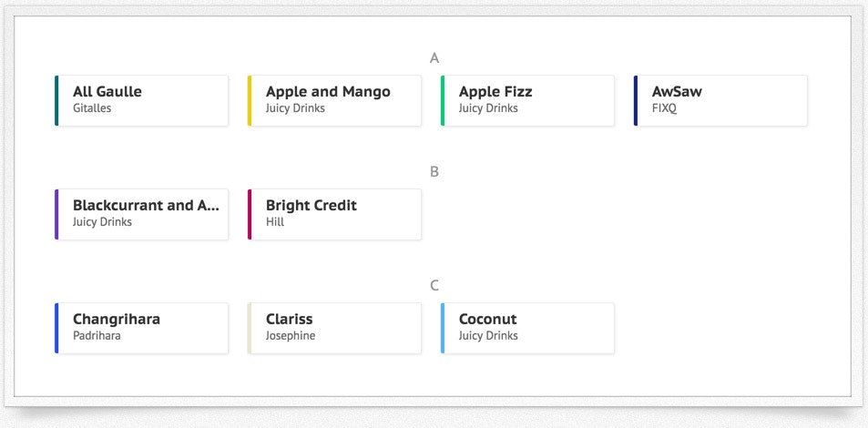The width and height of the screenshot is (868, 428).
Task: Click the light blue bar on Coconut
Action: pos(443,328)
